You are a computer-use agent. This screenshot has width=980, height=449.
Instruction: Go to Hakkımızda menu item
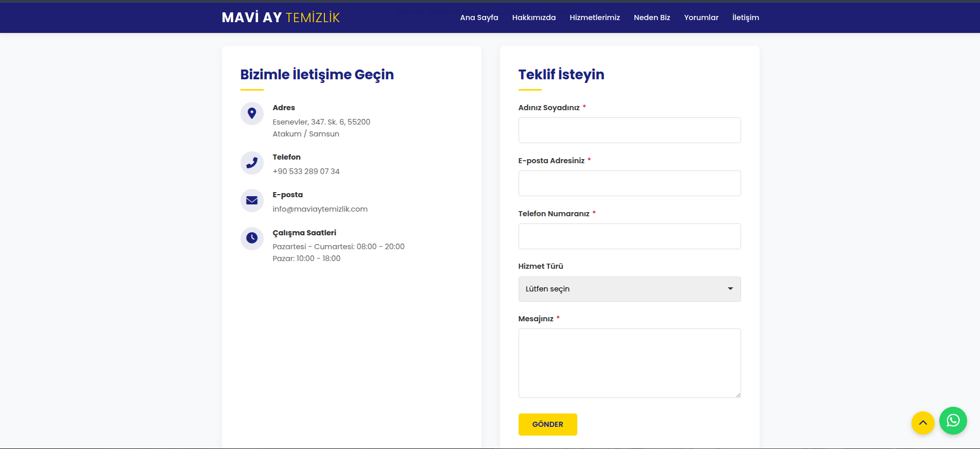[x=534, y=18]
